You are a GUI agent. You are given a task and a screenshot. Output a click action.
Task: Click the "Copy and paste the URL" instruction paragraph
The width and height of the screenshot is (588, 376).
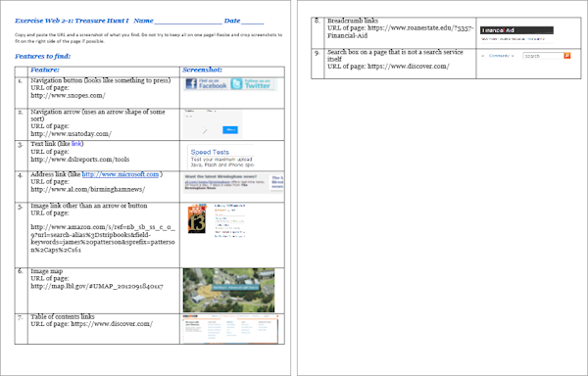point(149,38)
